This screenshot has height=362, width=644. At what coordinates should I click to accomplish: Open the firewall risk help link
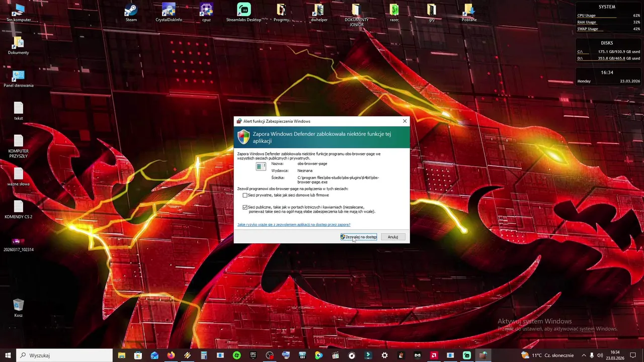tap(294, 225)
